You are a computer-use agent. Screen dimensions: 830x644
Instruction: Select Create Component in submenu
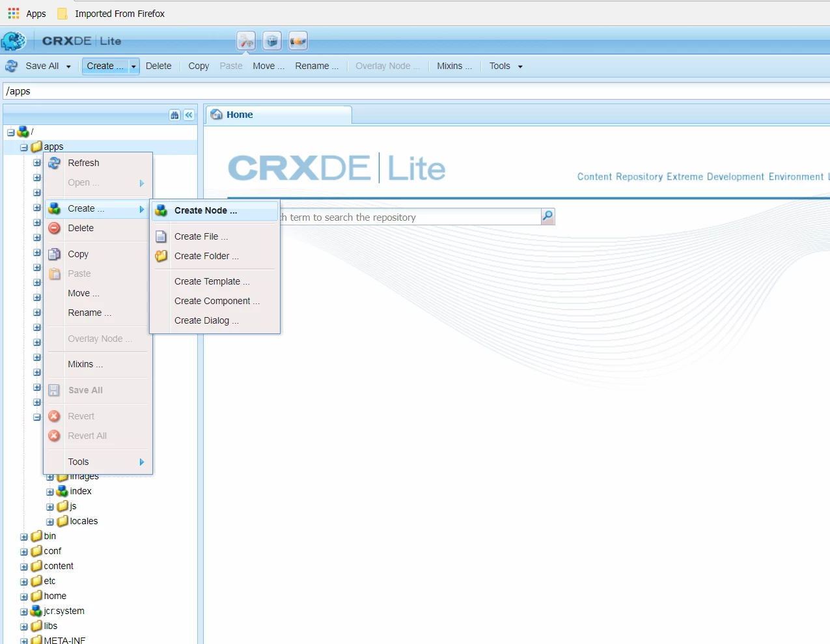(215, 301)
